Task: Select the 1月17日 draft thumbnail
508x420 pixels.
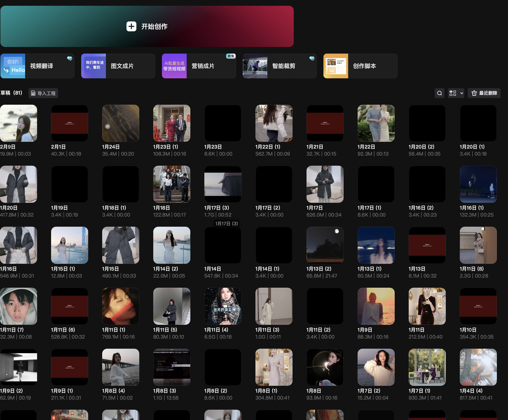Action: pyautogui.click(x=325, y=184)
